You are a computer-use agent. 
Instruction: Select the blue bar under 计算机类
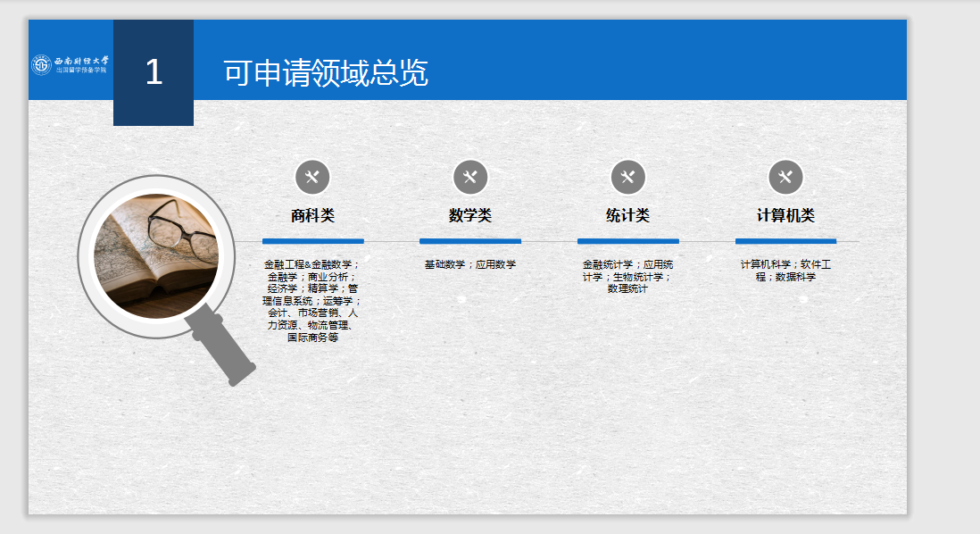[x=785, y=241]
